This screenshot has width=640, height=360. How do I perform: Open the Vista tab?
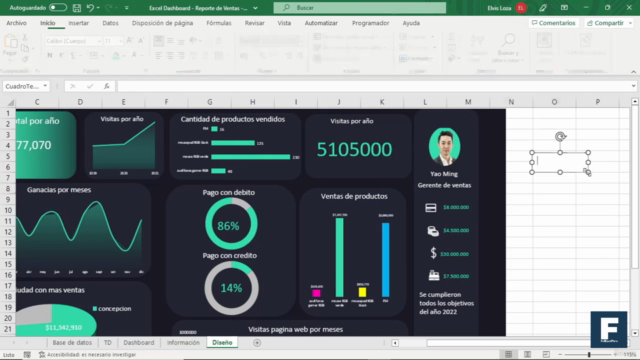(x=284, y=23)
